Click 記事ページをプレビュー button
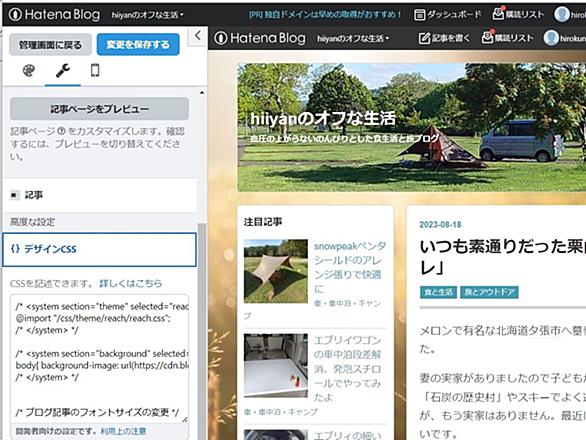 [x=99, y=109]
